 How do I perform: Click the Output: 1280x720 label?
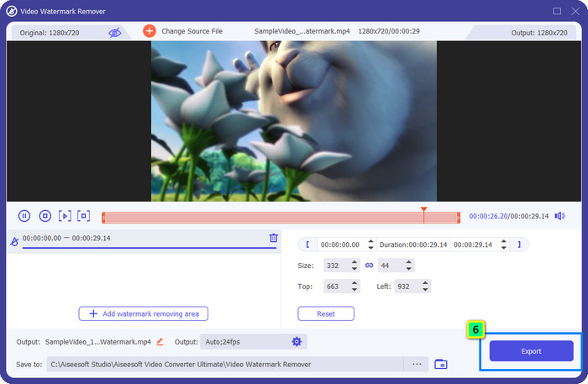tap(539, 33)
